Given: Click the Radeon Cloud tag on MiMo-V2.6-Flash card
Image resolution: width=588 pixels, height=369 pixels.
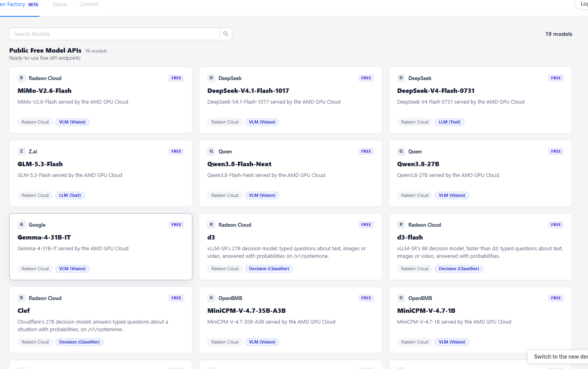Looking at the screenshot, I should click(x=35, y=122).
